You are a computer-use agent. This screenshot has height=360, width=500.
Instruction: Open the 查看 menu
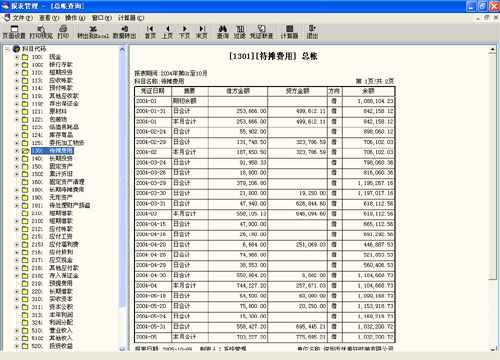click(x=49, y=18)
